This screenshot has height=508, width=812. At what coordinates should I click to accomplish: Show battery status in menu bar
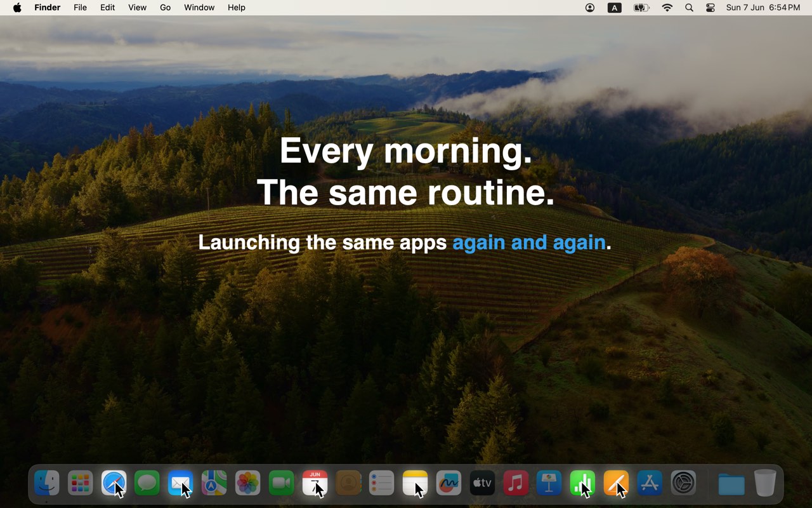(x=641, y=8)
